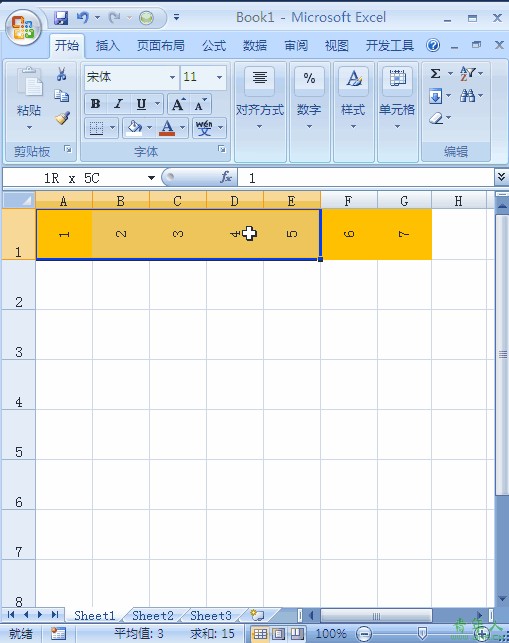Viewport: 509px width, 643px height.
Task: Toggle Bold formatting
Action: click(x=96, y=104)
